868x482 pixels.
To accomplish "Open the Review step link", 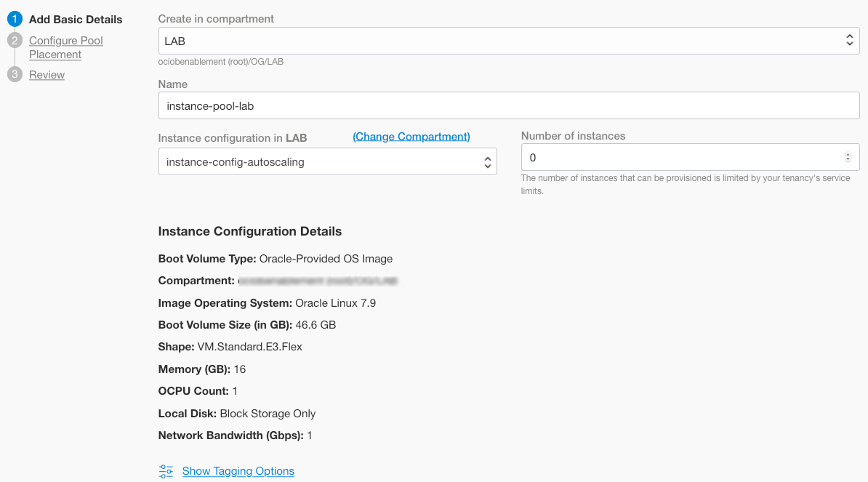I will point(47,75).
